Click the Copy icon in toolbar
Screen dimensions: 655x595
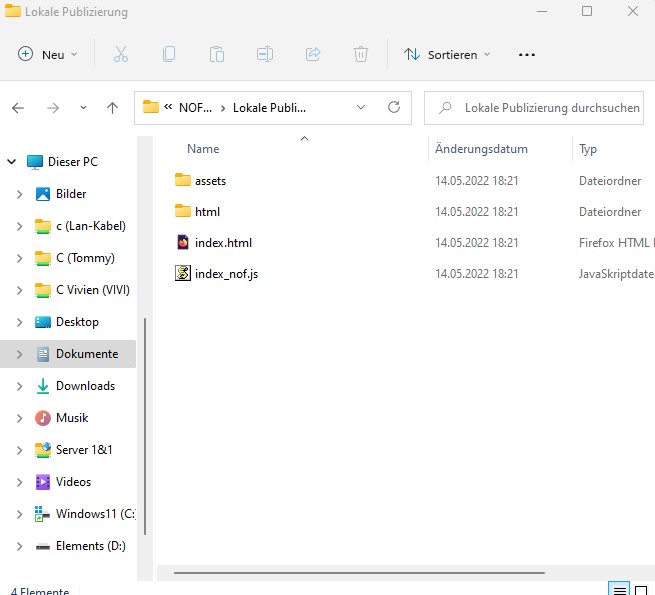point(169,54)
